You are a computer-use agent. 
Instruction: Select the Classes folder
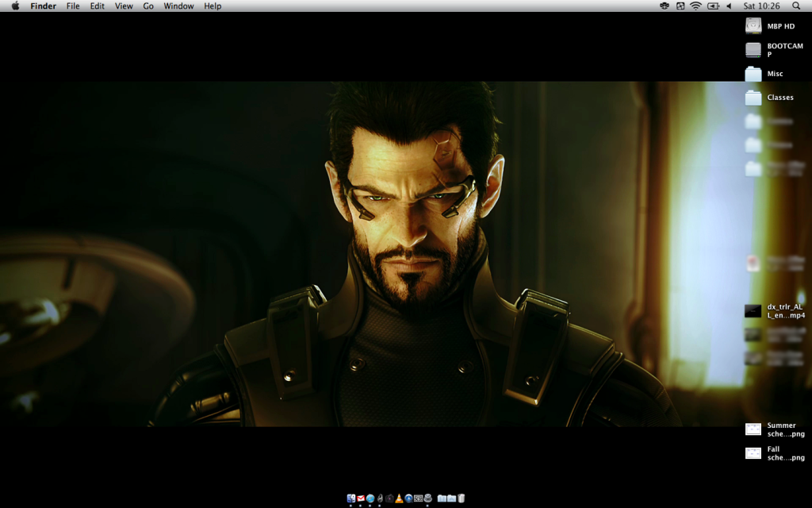click(753, 98)
